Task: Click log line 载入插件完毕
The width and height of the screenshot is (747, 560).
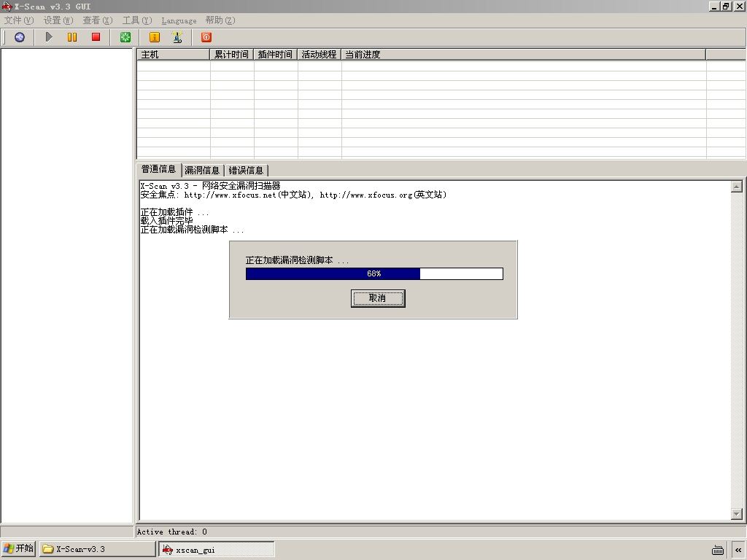Action: (167, 221)
